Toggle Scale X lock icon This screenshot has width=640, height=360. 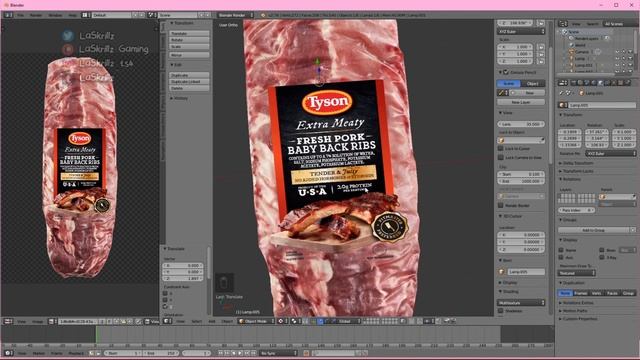pos(541,47)
